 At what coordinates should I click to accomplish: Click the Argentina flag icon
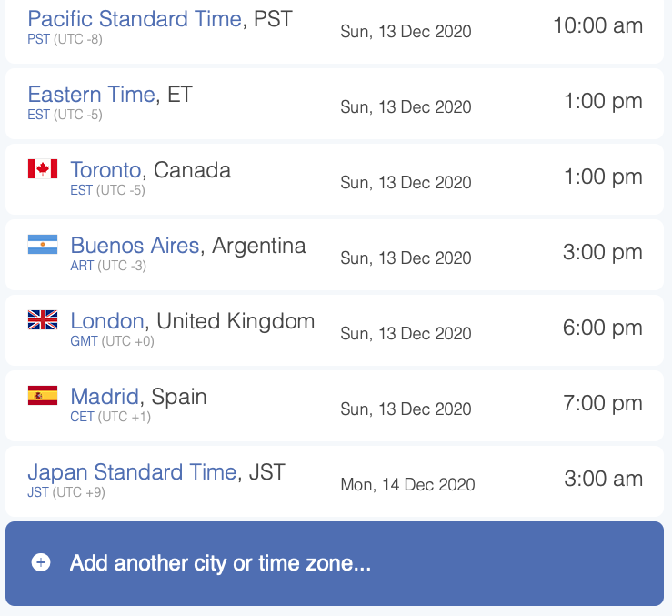43,244
